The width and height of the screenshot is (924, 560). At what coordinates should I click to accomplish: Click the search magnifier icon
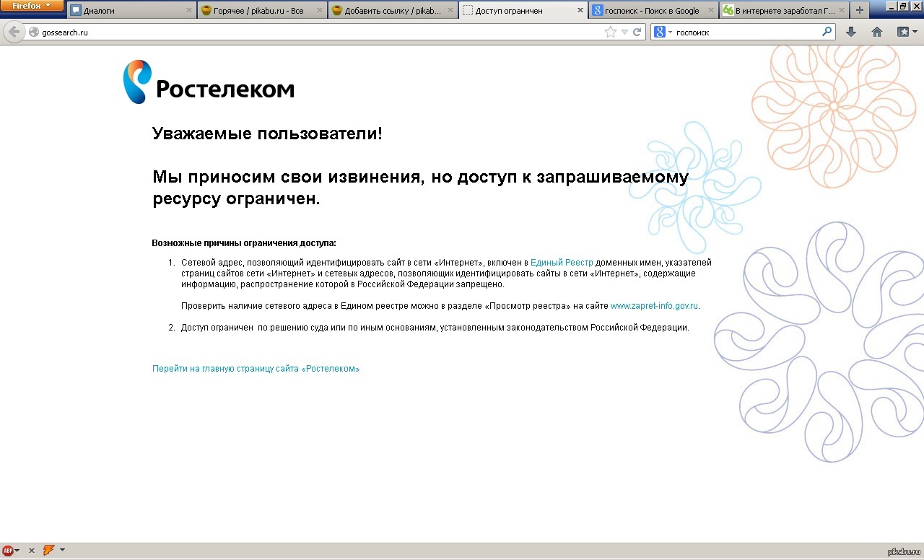[x=827, y=32]
